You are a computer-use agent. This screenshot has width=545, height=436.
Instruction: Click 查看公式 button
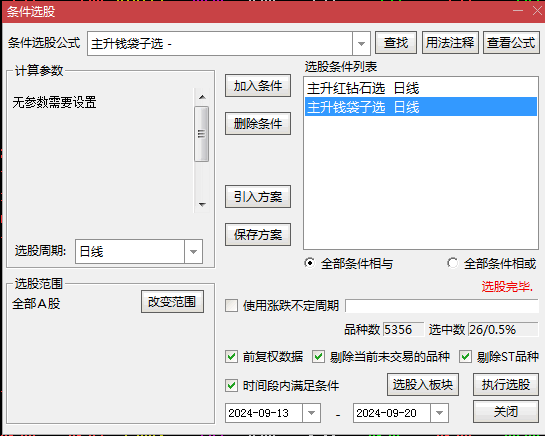(511, 42)
